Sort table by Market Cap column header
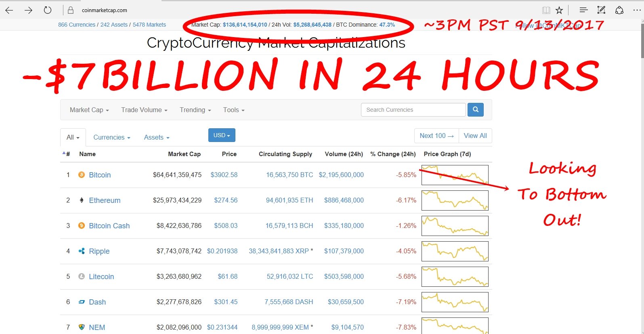644x334 pixels. (184, 154)
